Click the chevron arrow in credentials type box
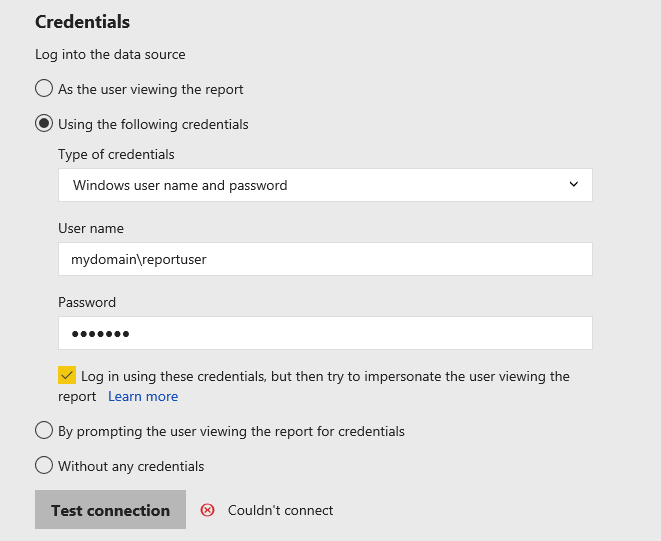661x541 pixels. pos(573,184)
